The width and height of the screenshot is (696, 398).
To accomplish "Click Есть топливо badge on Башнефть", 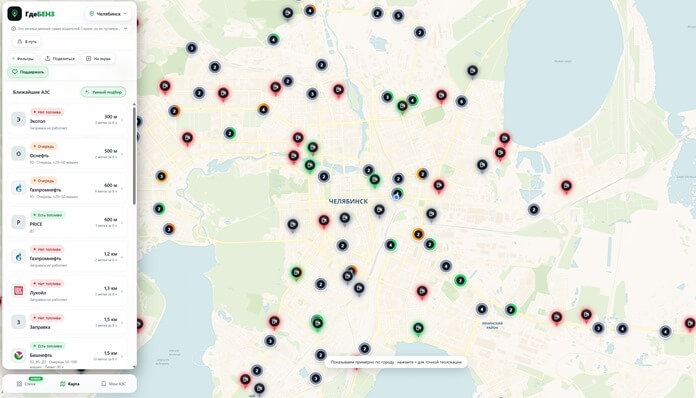I will pos(47,346).
